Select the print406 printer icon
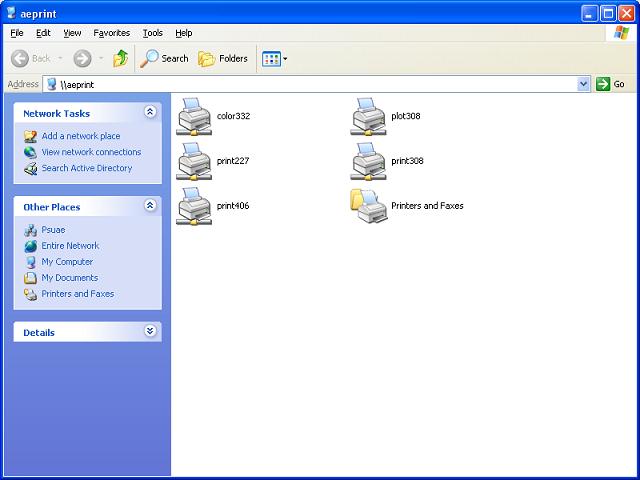Screen dimensions: 640x480 [x=194, y=206]
